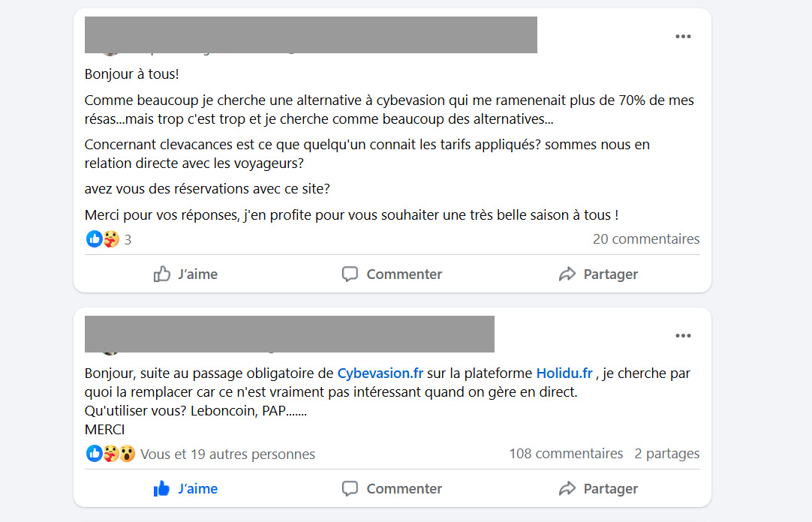Share the first post via Partager

tap(598, 274)
